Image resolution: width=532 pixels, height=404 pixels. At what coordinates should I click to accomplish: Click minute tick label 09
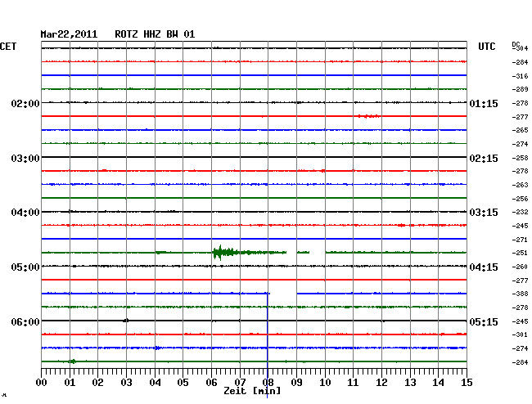point(296,383)
